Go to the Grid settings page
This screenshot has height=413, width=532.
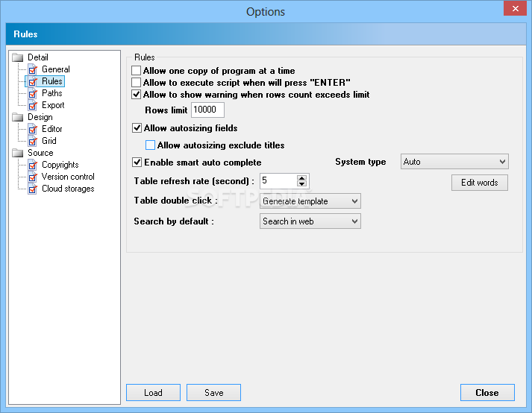[x=48, y=141]
